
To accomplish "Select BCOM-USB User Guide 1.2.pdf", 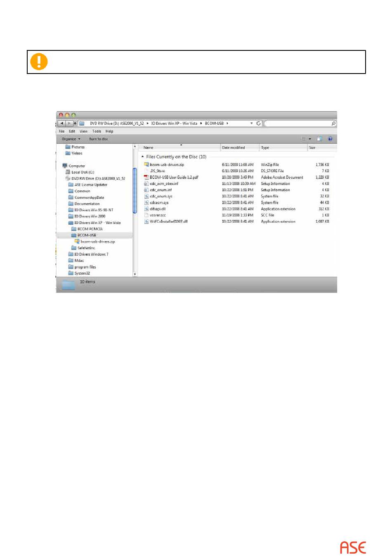I will tap(174, 177).
